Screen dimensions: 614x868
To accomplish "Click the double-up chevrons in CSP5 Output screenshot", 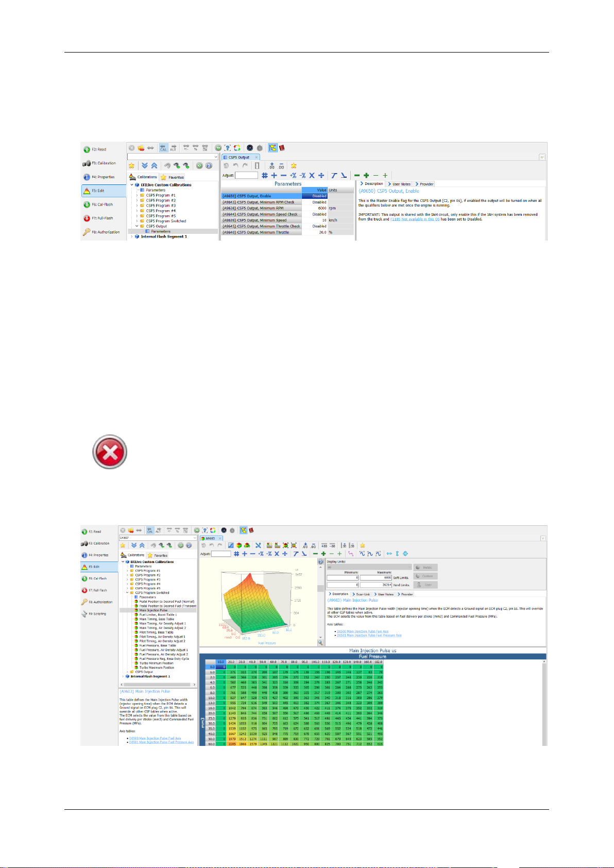I will [154, 166].
